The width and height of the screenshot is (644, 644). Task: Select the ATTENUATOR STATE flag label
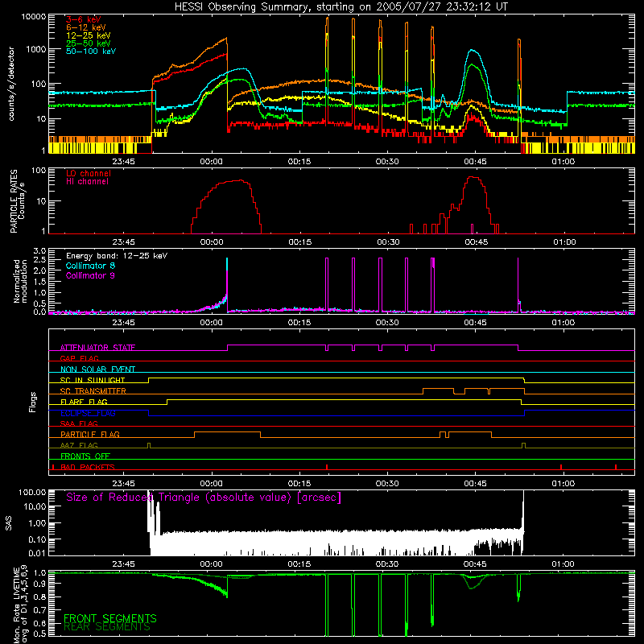pyautogui.click(x=97, y=348)
